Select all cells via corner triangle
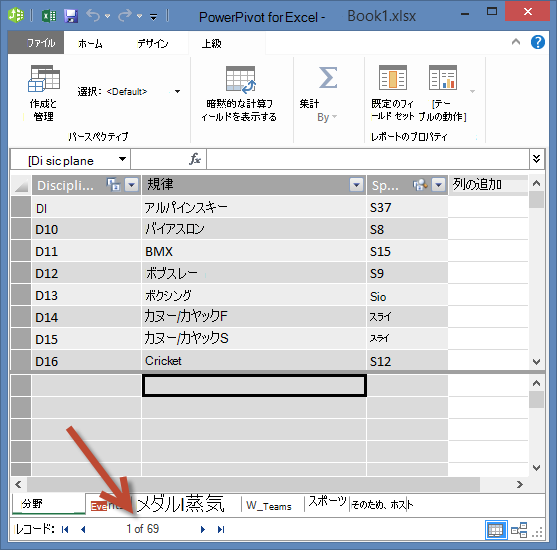This screenshot has height=550, width=557. 21,185
